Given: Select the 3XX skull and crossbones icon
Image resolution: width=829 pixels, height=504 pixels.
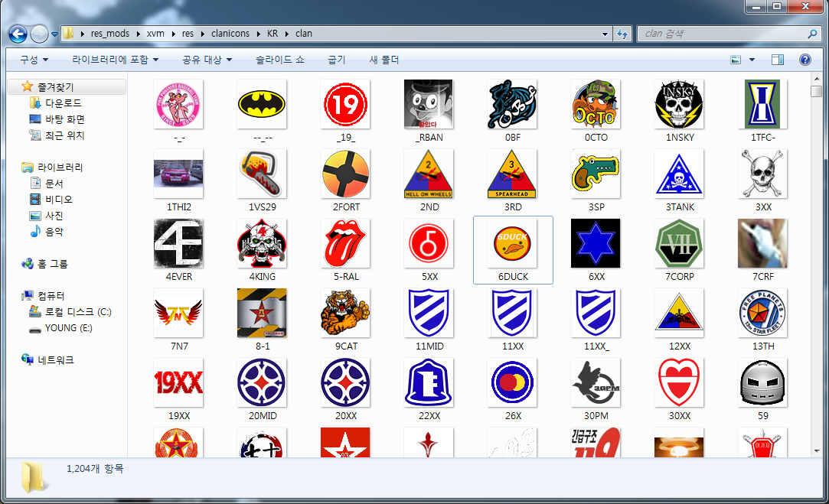Looking at the screenshot, I should coord(762,174).
